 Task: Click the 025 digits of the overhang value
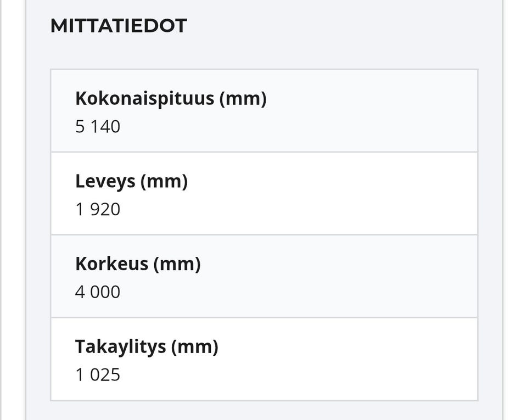click(x=105, y=375)
